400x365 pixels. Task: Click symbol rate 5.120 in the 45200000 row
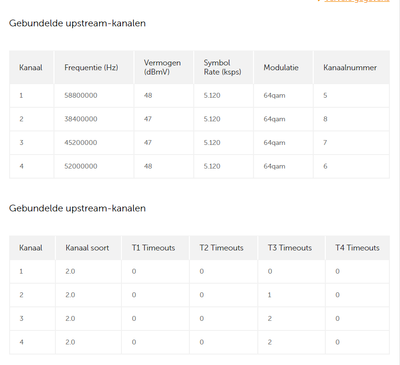point(212,143)
